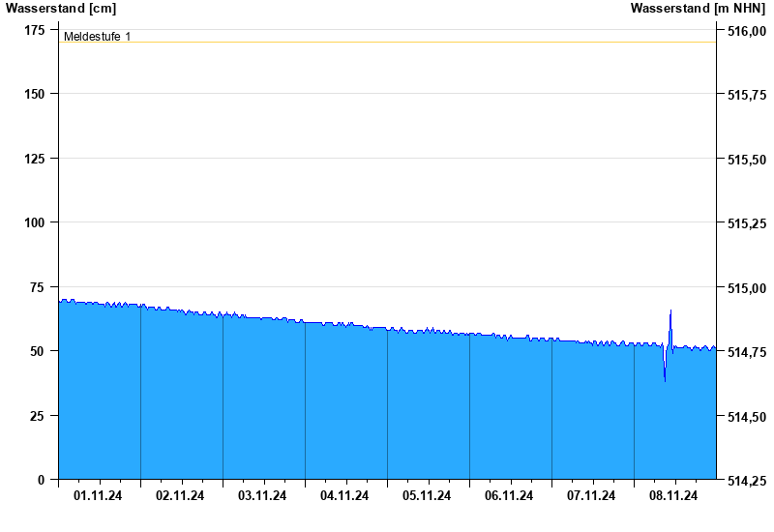Pick the date label 01.11.24
Viewport: 774px width, 532px height.
coord(98,495)
